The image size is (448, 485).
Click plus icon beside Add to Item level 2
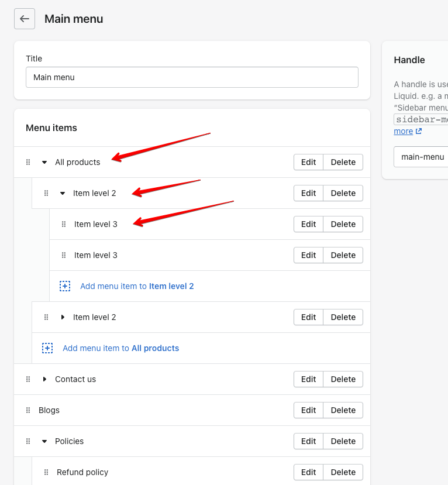(65, 286)
